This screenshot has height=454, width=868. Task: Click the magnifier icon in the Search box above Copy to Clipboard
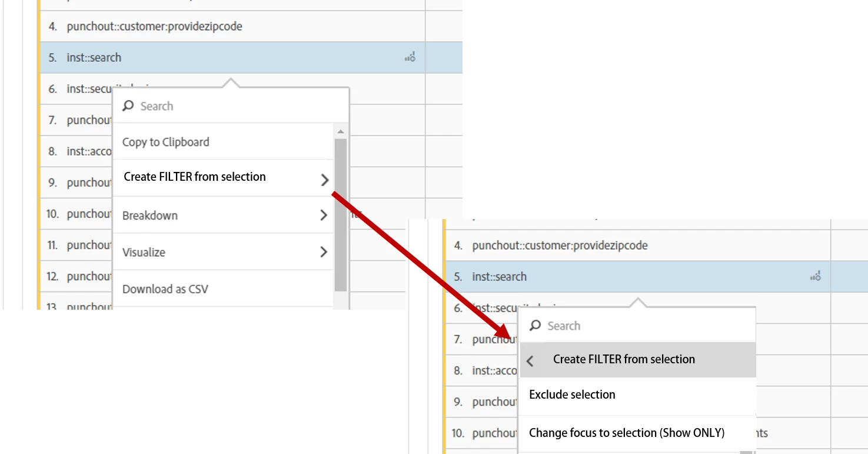click(x=128, y=106)
